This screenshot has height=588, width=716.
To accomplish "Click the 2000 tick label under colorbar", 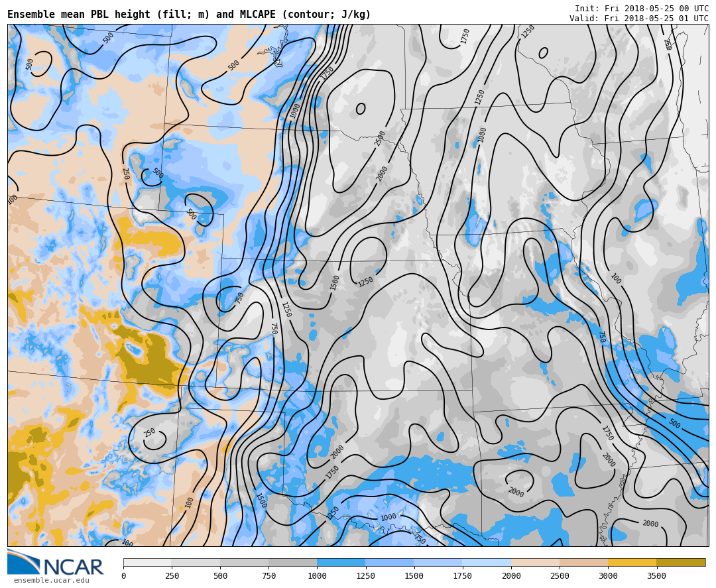I will pyautogui.click(x=511, y=576).
